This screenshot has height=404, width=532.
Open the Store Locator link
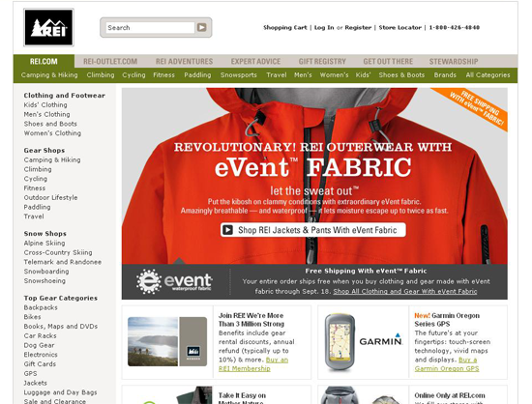click(400, 27)
